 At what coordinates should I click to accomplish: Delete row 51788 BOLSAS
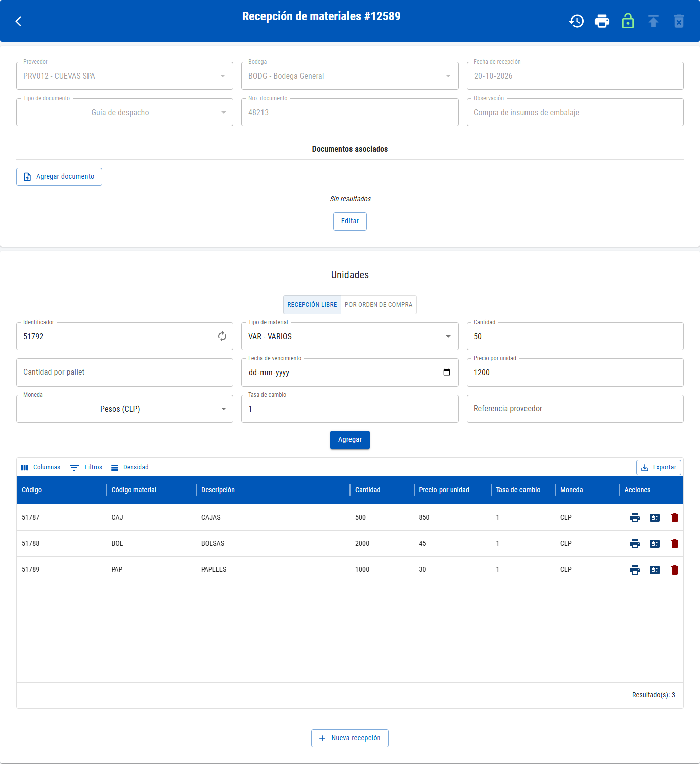[675, 544]
